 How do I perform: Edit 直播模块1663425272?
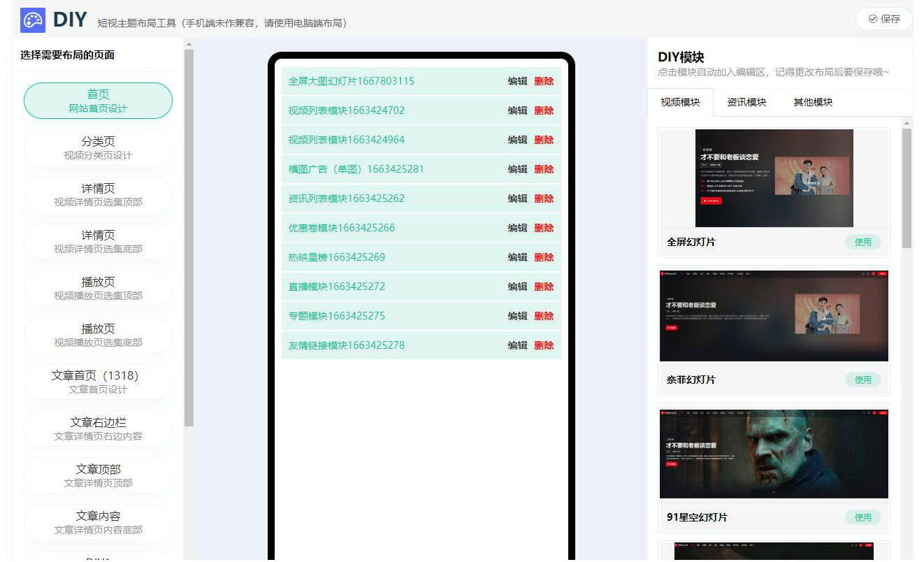click(517, 287)
